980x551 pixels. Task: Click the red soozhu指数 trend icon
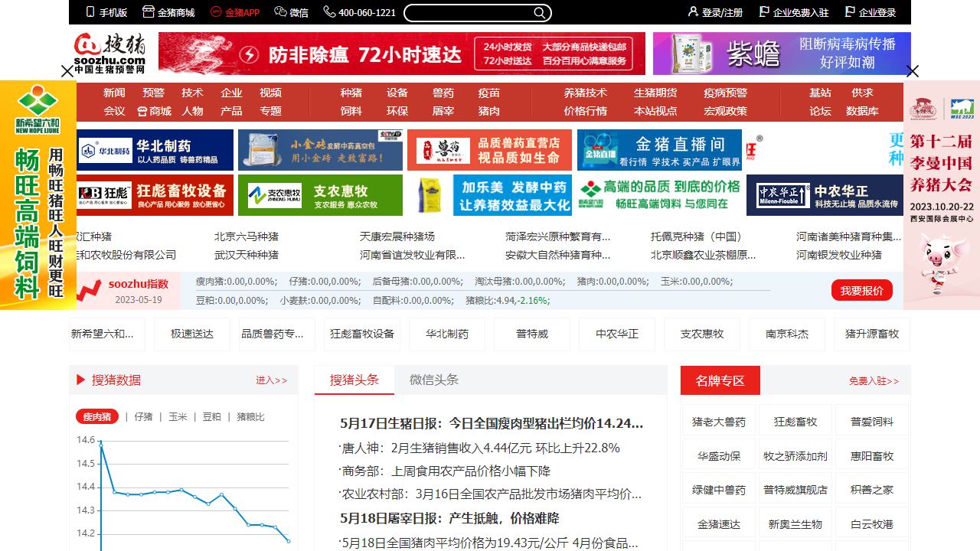click(x=90, y=290)
